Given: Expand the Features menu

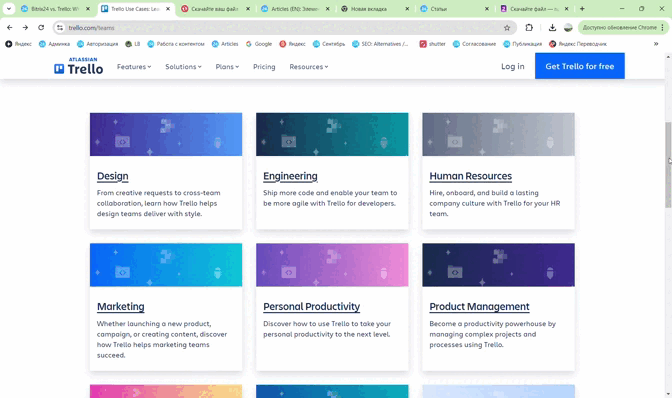Looking at the screenshot, I should tap(134, 67).
